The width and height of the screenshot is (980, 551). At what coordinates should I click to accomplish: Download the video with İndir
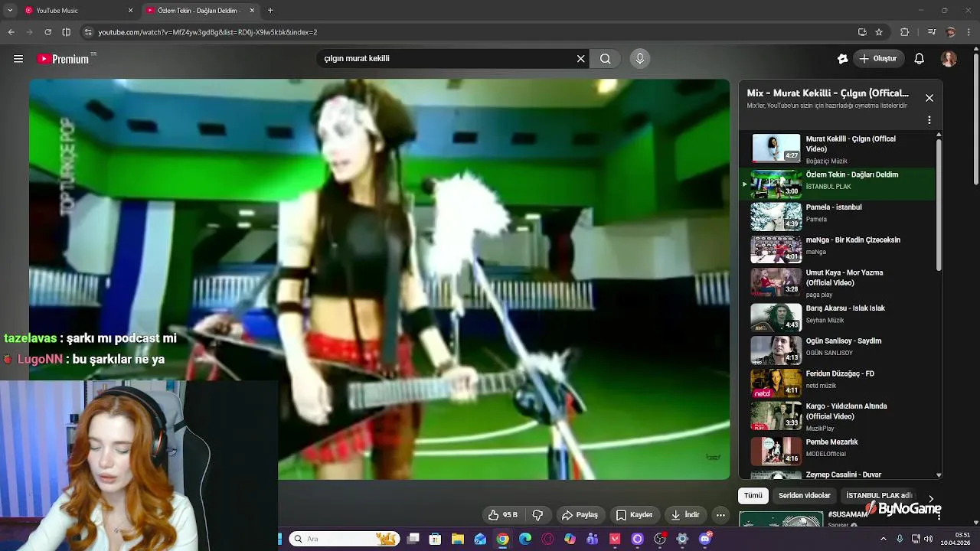(684, 515)
